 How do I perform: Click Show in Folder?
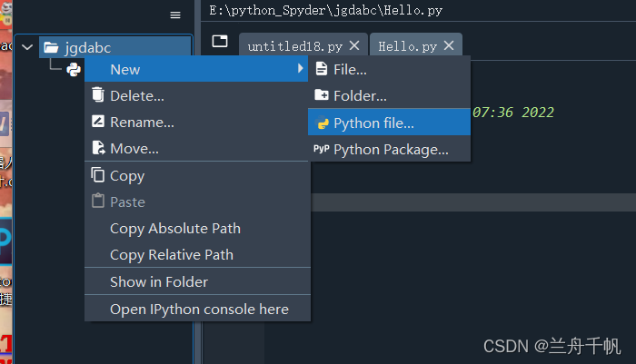[159, 282]
